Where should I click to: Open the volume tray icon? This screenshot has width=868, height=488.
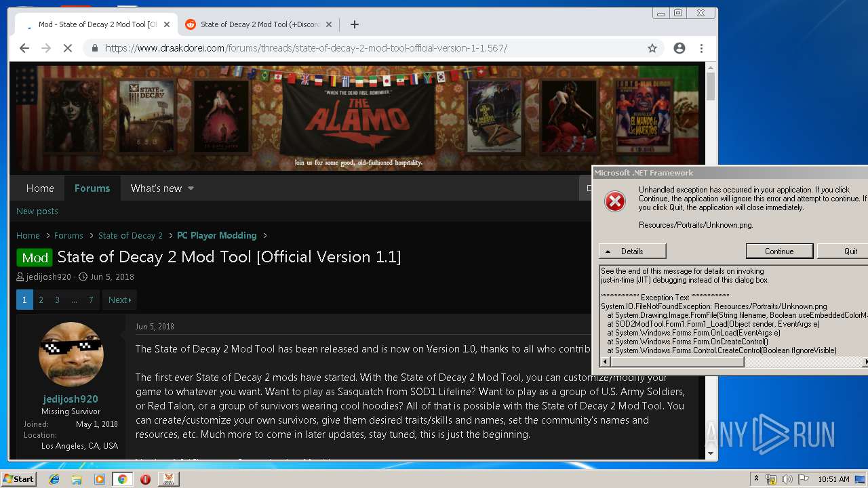coord(787,479)
